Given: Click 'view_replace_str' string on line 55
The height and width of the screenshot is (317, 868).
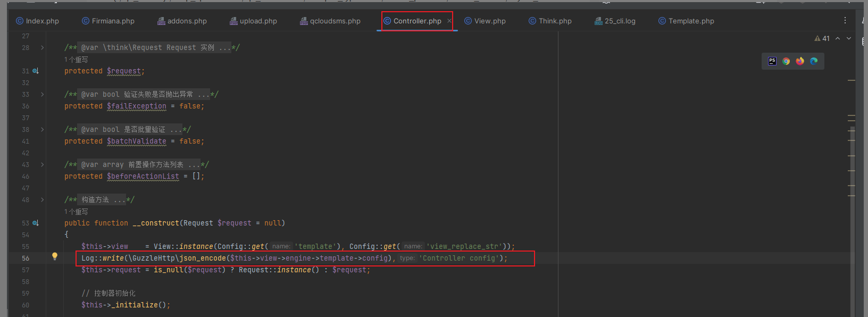Looking at the screenshot, I should tap(464, 247).
